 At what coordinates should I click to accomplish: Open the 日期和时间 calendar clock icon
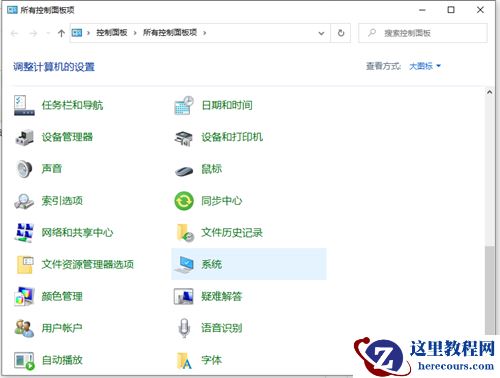(x=184, y=105)
